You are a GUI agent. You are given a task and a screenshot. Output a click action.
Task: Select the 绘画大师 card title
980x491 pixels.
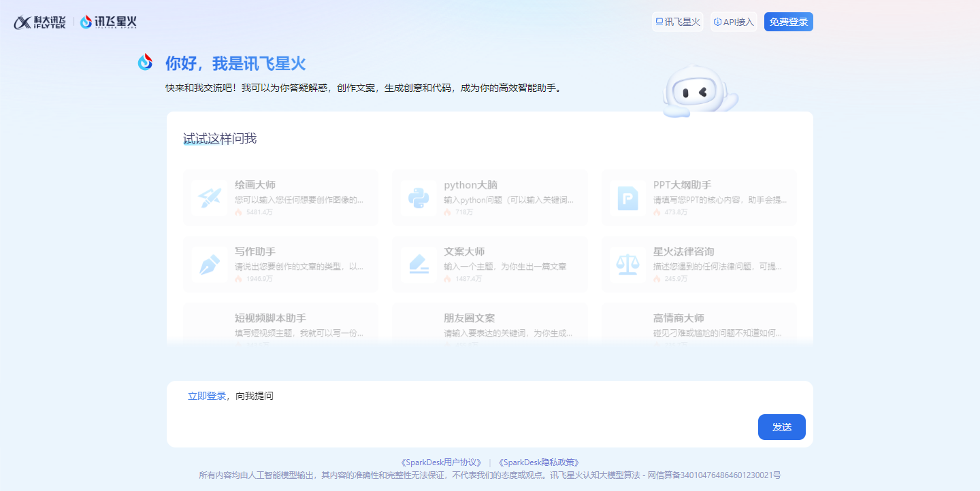pos(255,185)
